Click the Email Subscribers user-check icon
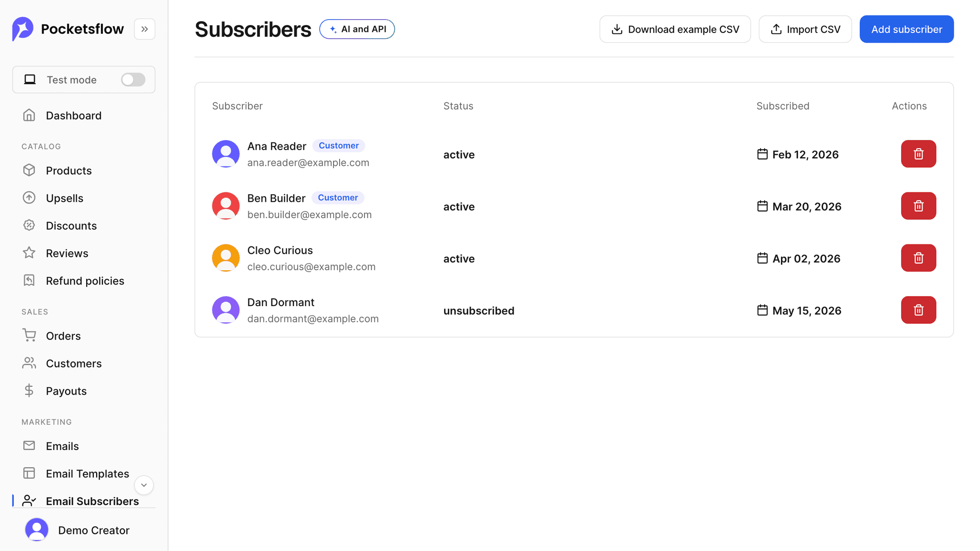Screen dimensions: 980x551 click(x=29, y=501)
